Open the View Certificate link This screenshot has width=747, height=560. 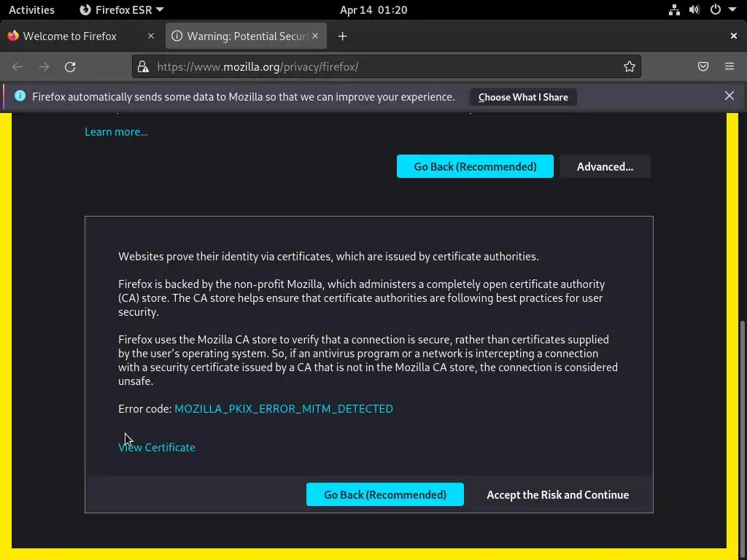click(157, 447)
